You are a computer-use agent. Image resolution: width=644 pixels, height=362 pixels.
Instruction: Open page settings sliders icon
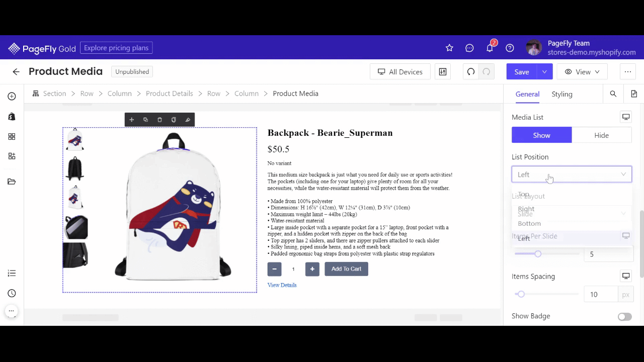click(x=443, y=72)
